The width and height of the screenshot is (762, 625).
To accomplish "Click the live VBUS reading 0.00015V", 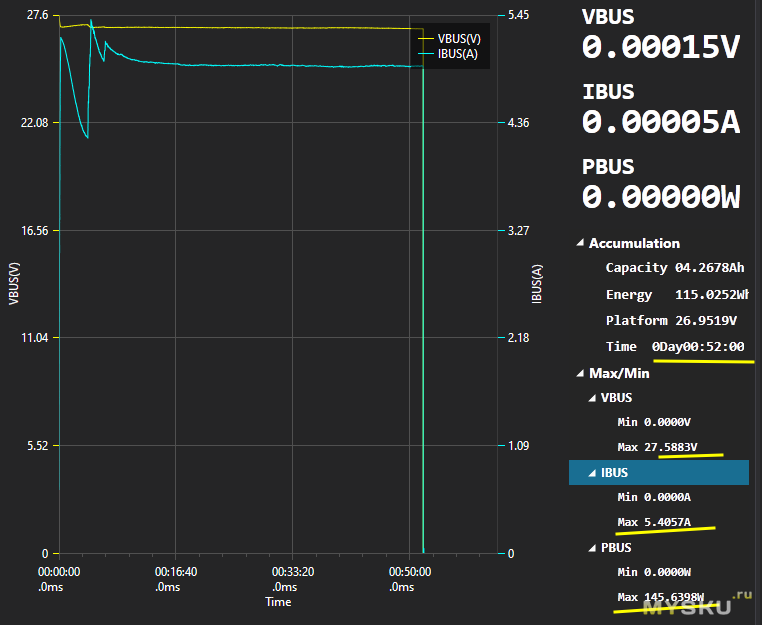I will (661, 47).
